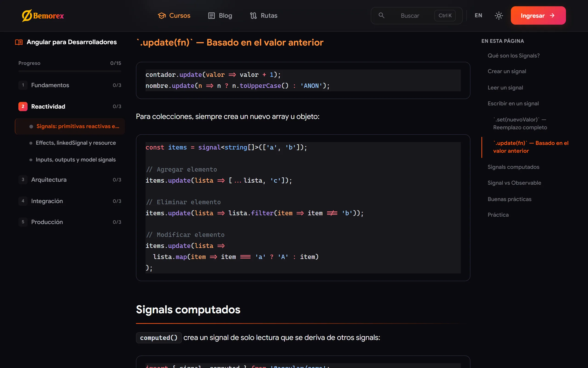Open the Blog nav item
588x368 pixels.
pos(220,16)
